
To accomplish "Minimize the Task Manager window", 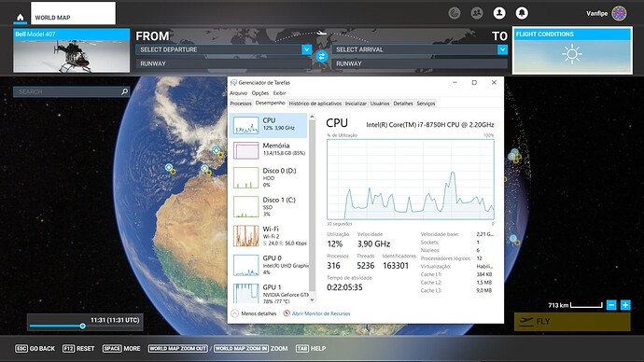I will click(455, 82).
